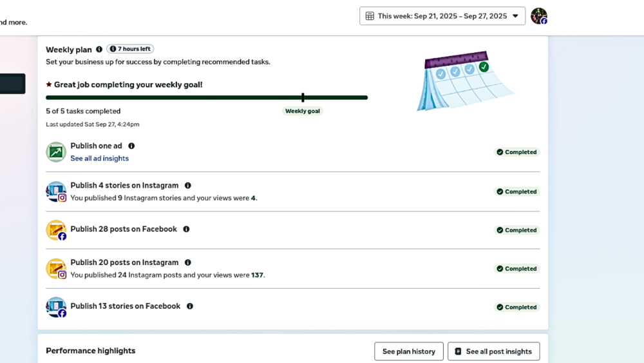
Task: Click info icon for 20 posts on Instagram
Action: pyautogui.click(x=188, y=262)
